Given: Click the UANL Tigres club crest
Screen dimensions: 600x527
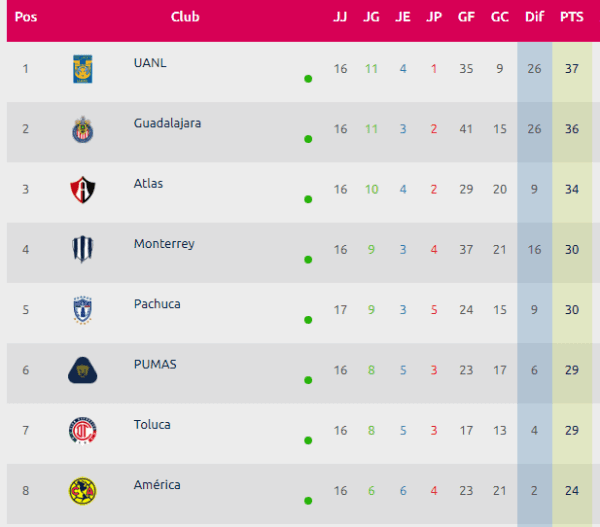Looking at the screenshot, I should pyautogui.click(x=83, y=69).
